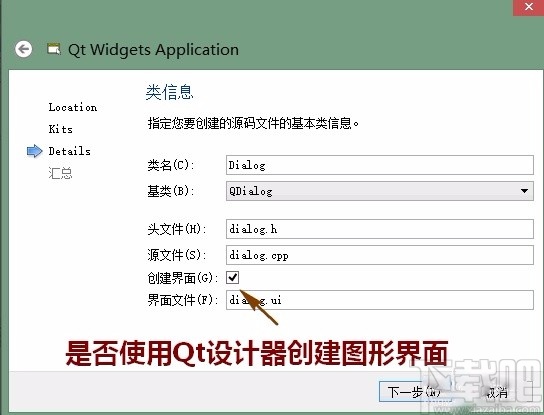Edit the 类名 field containing Dialog
The image size is (544, 415).
[x=380, y=165]
